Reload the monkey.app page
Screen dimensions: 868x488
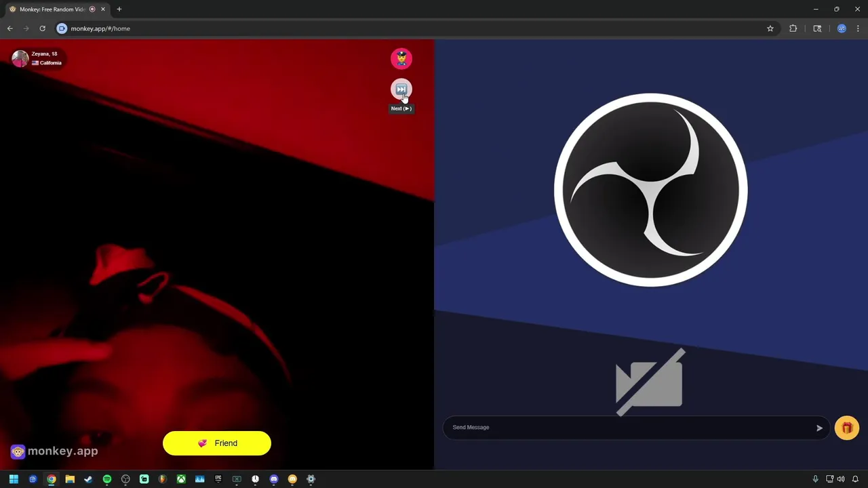coord(42,28)
